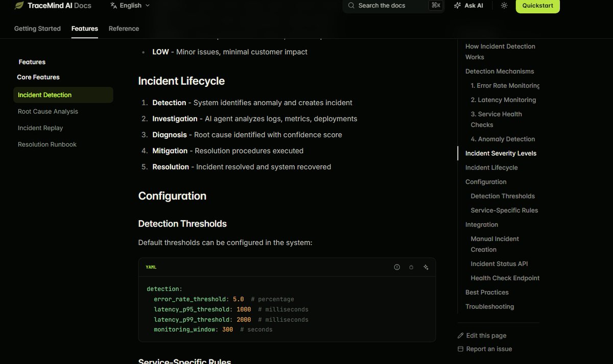
Task: Click Edit this page link
Action: pyautogui.click(x=482, y=335)
